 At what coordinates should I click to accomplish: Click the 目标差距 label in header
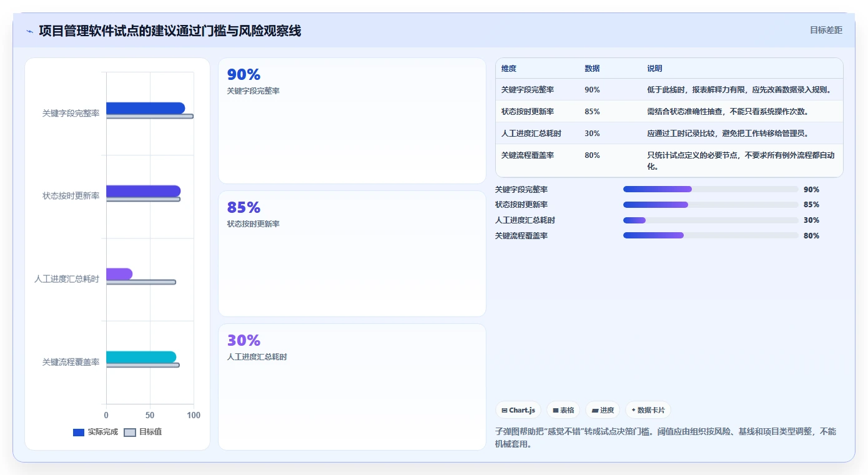(x=826, y=30)
